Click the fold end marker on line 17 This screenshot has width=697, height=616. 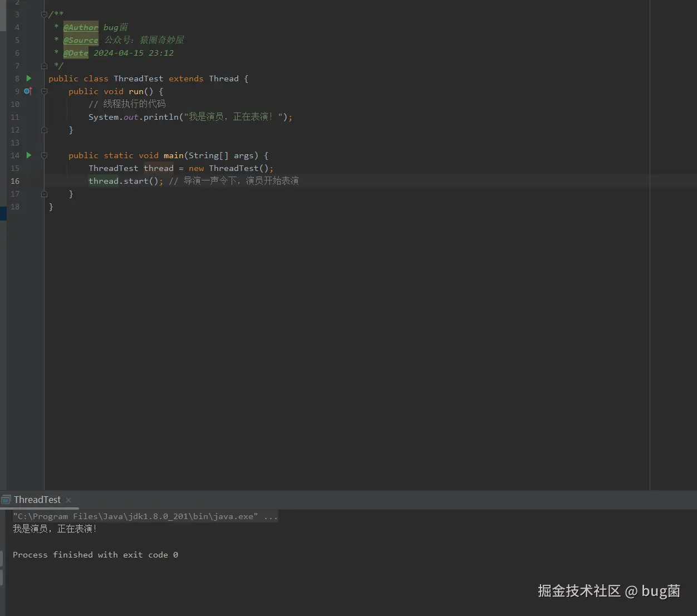pyautogui.click(x=44, y=194)
